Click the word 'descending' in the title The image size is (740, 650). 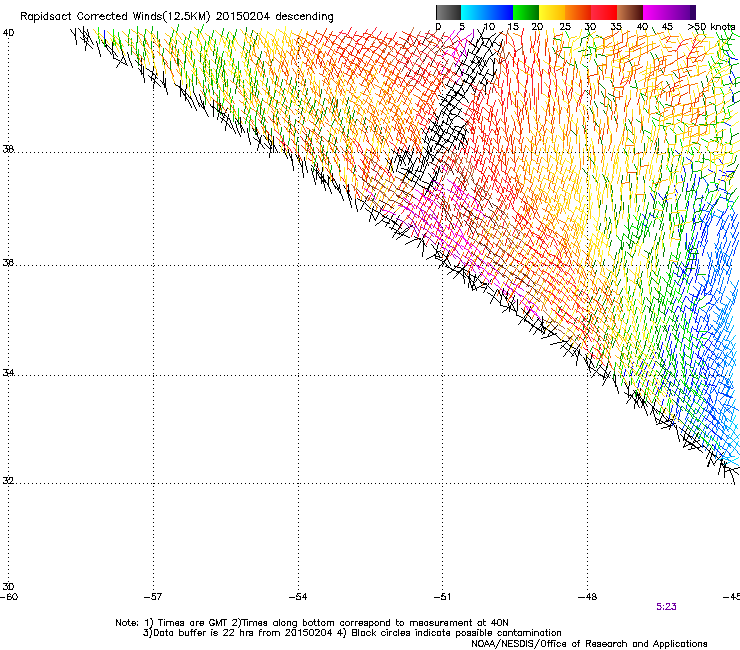tap(304, 17)
